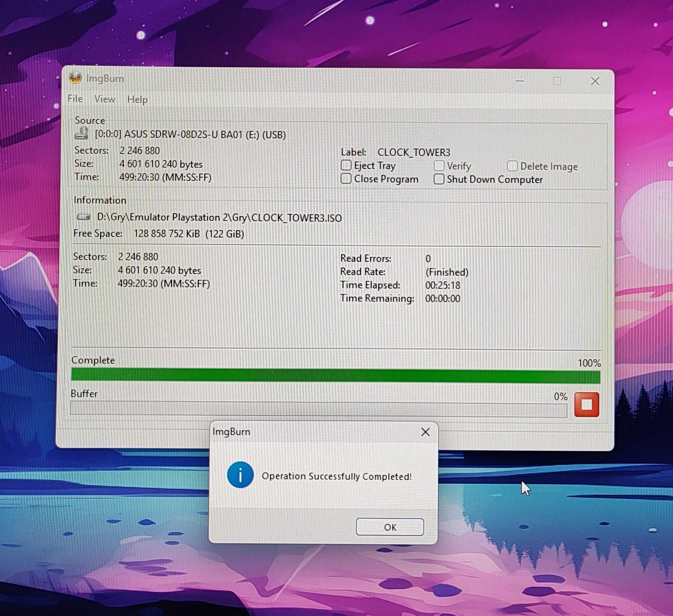The height and width of the screenshot is (616, 673).
Task: Click the destination hard drive icon
Action: pos(84,217)
